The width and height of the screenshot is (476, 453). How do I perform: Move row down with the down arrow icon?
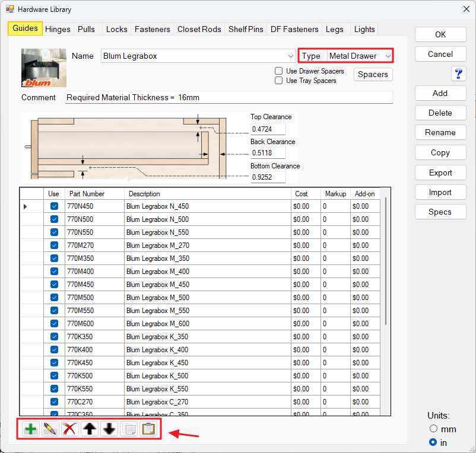[109, 429]
